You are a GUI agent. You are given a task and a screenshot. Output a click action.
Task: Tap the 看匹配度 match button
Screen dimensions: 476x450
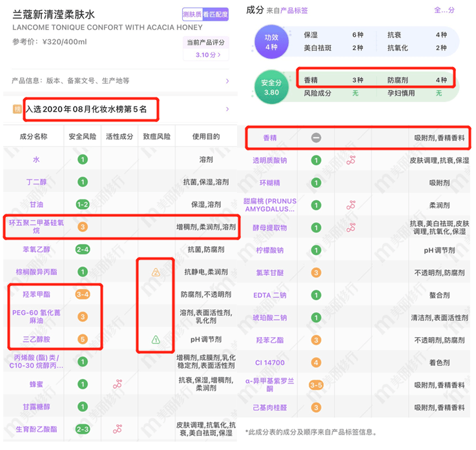point(215,15)
